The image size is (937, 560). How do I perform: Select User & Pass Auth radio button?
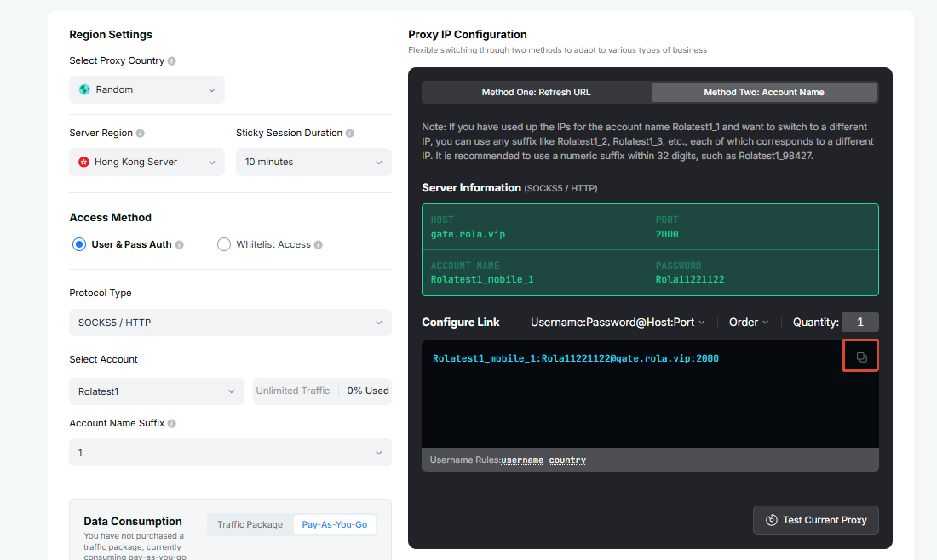[79, 244]
